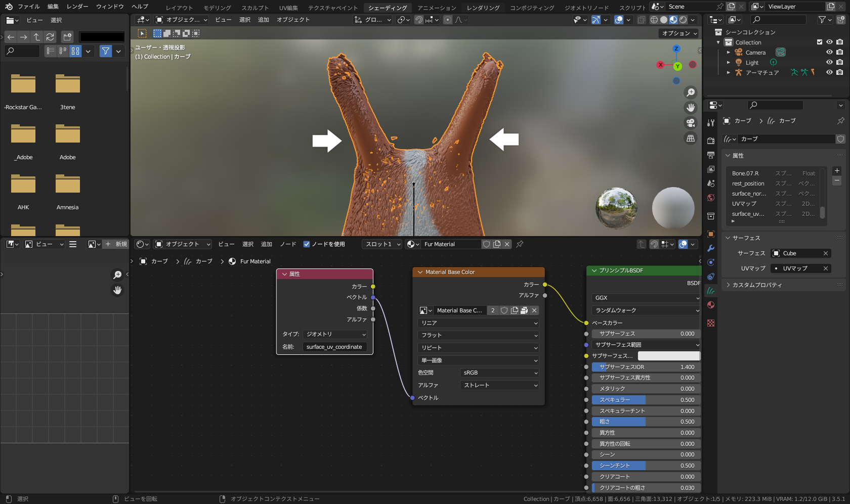Toggle fake user shield for Fur Material
850x504 pixels.
pos(486,244)
